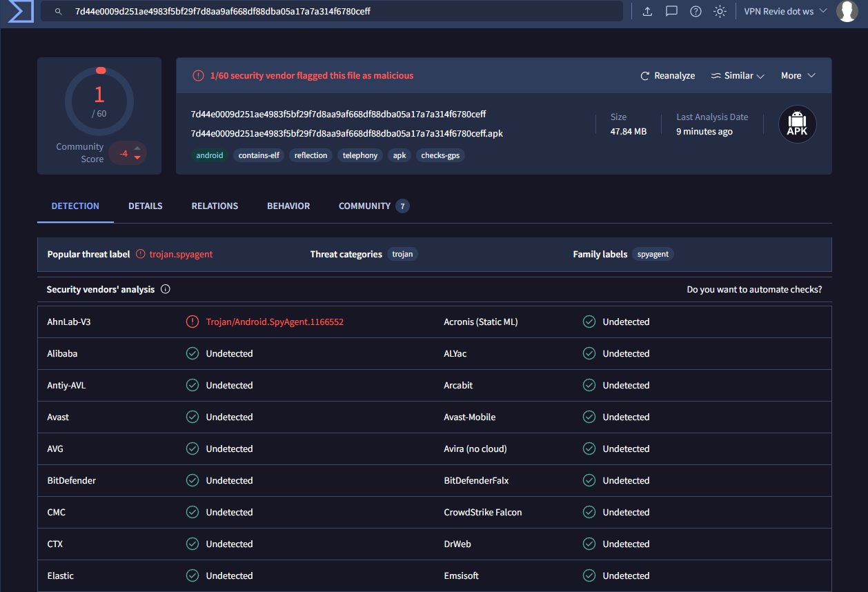Select the telephony tag

[x=360, y=155]
